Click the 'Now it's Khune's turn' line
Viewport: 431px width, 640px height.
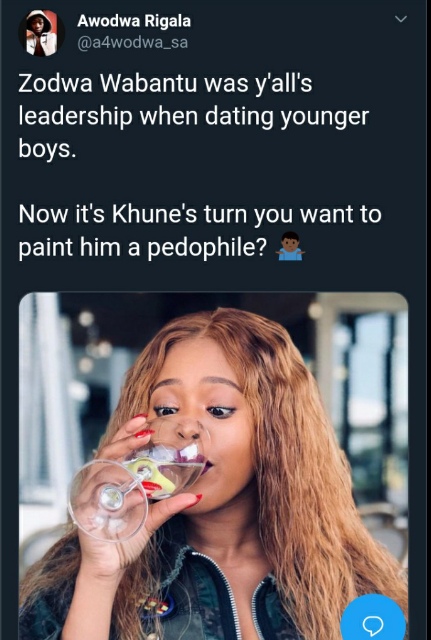(x=200, y=215)
